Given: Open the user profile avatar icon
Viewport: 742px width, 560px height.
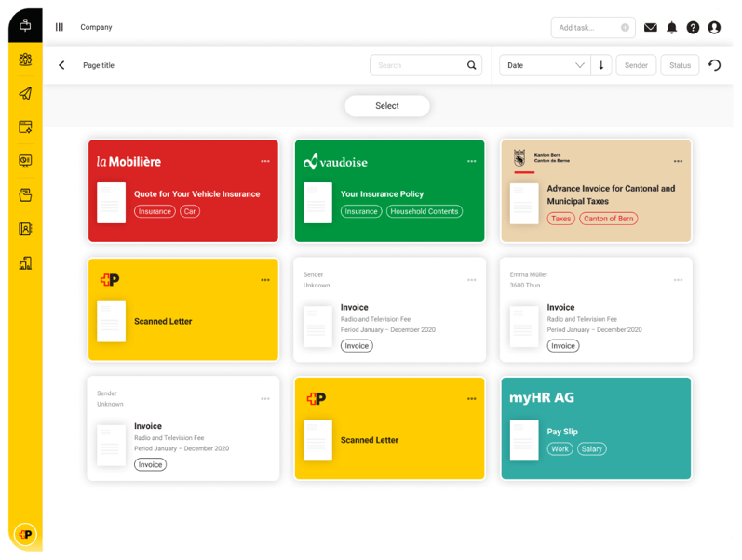Looking at the screenshot, I should click(714, 28).
